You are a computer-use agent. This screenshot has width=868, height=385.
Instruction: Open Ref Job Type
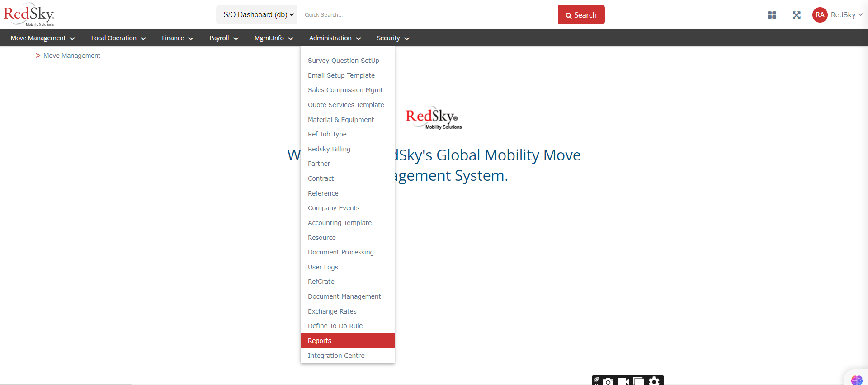(x=347, y=134)
